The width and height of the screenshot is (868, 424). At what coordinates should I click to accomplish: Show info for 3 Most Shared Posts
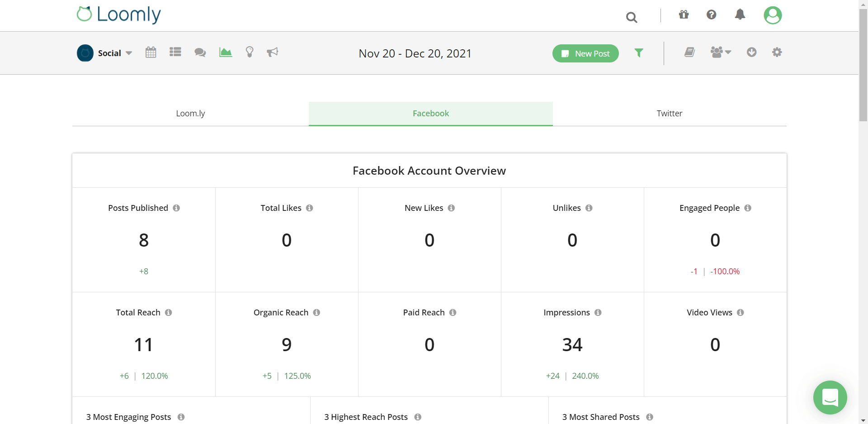(x=649, y=417)
